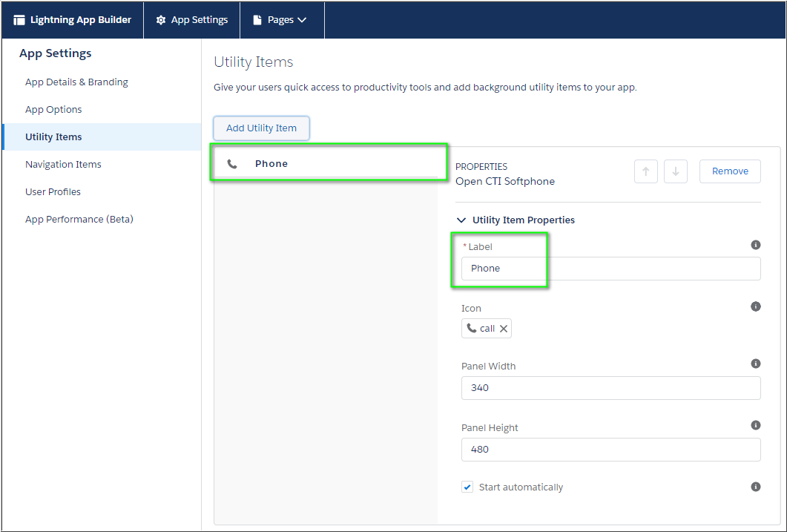Image resolution: width=787 pixels, height=532 pixels.
Task: Click info icon next to Icon field
Action: coord(755,306)
